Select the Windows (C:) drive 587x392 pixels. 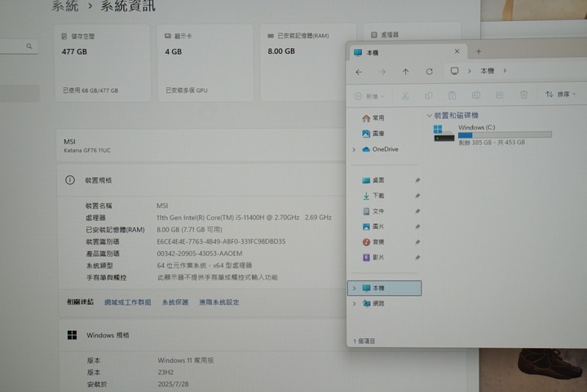pyautogui.click(x=492, y=134)
